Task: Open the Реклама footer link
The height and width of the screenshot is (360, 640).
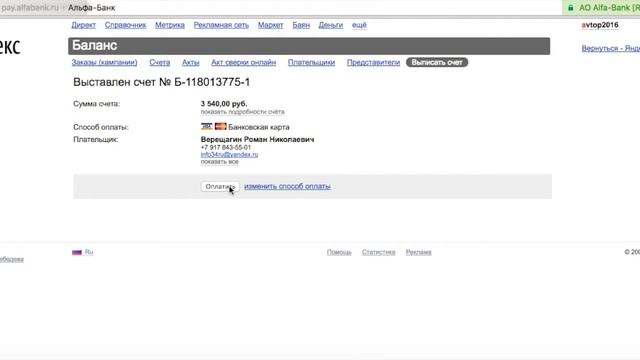Action: (x=418, y=252)
